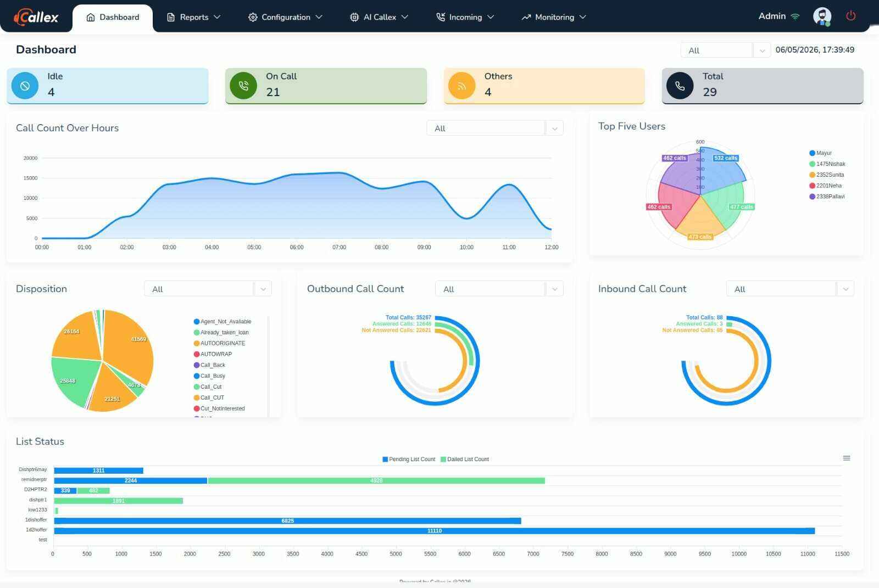This screenshot has height=588, width=879.
Task: Click the Disposition legend scrollbar
Action: [x=268, y=366]
